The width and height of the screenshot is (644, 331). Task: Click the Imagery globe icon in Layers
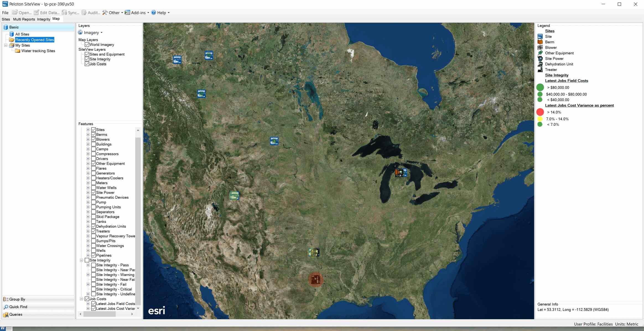pos(80,32)
